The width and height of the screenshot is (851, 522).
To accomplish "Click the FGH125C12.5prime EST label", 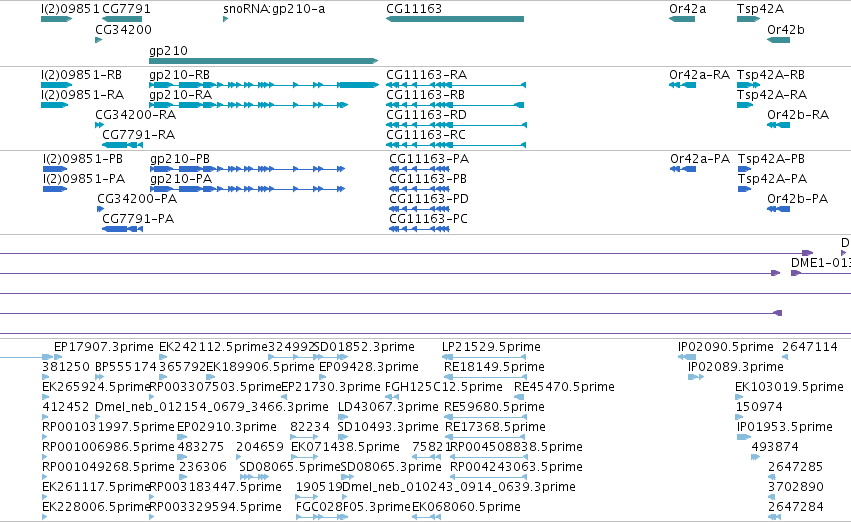I will click(444, 387).
